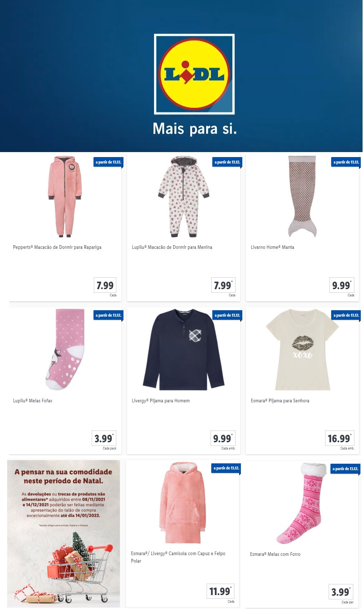This screenshot has width=364, height=614.
Task: Open the pink Pepperts girls onesie image
Action: tap(65, 196)
